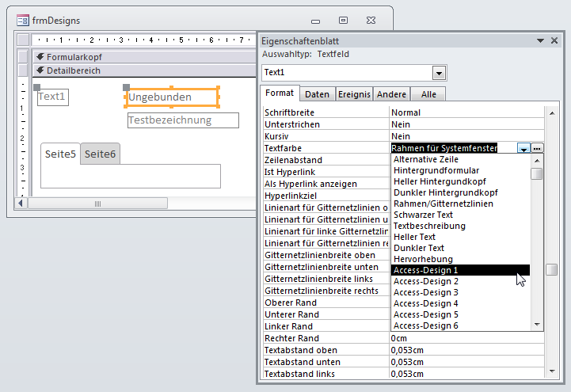Pick Dunkler Text from the Textfarbe list
The width and height of the screenshot is (571, 392).
(460, 248)
